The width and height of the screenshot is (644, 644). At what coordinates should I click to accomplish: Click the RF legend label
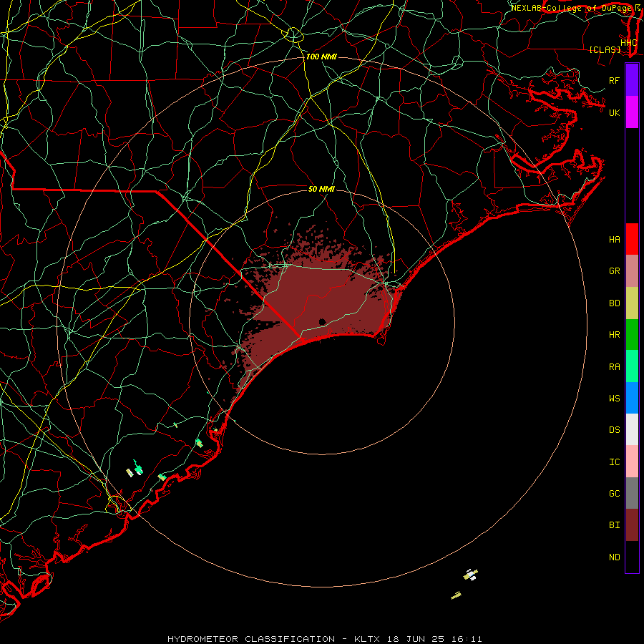coord(614,80)
